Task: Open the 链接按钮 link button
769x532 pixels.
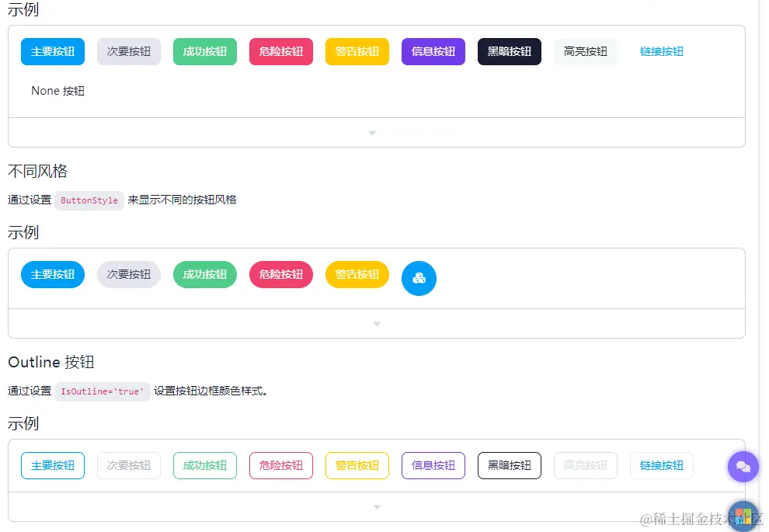Action: pos(661,50)
